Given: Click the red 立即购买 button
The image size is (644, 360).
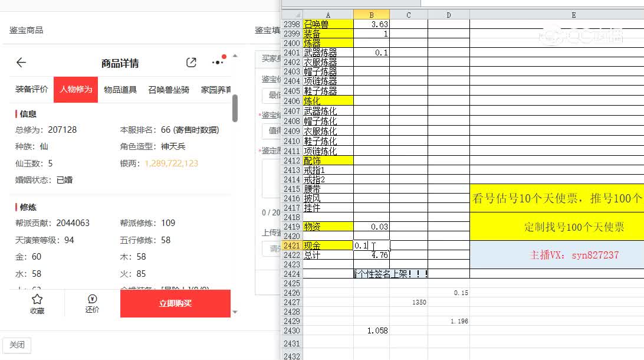Looking at the screenshot, I should 175,303.
